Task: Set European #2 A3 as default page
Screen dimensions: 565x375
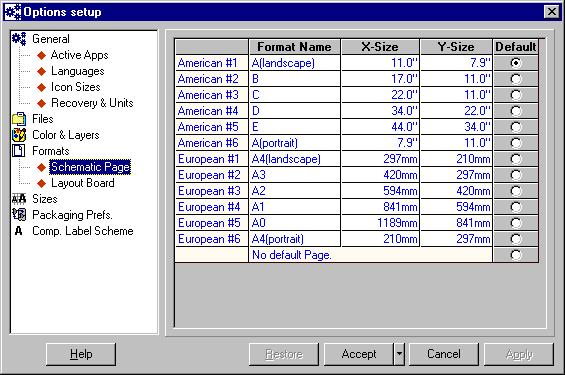Action: [x=516, y=175]
